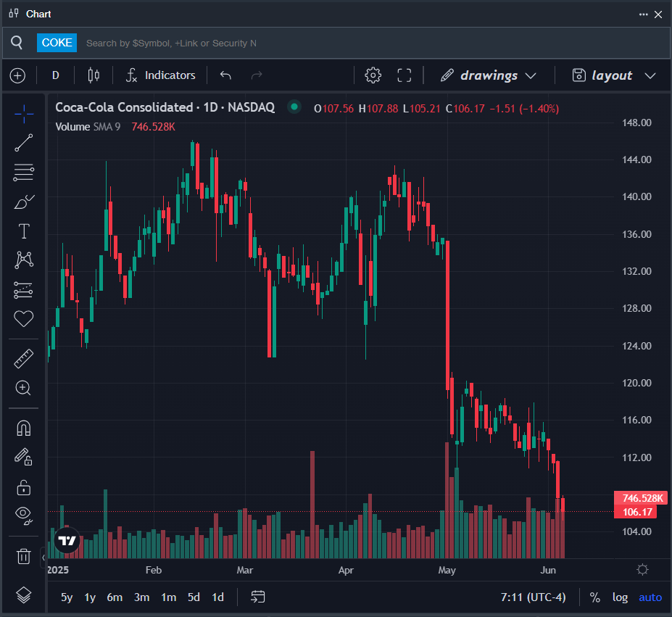672x617 pixels.
Task: Click the trash remove drawings icon
Action: pos(24,556)
